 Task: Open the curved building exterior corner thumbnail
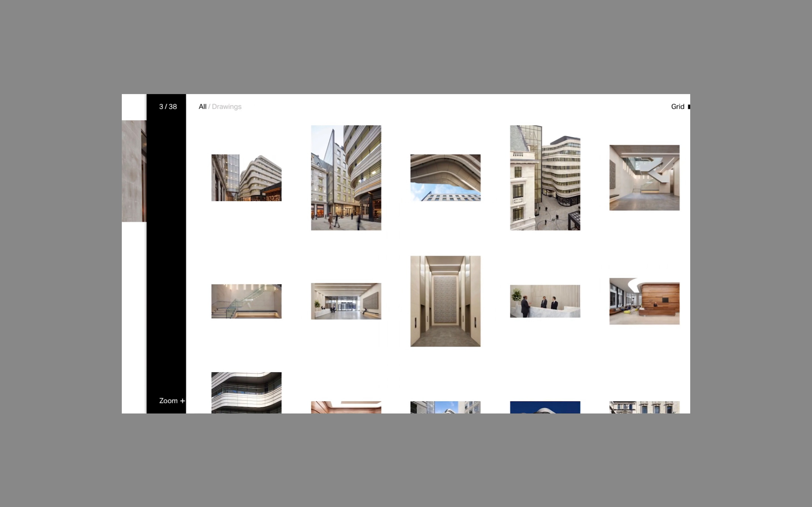pyautogui.click(x=246, y=178)
